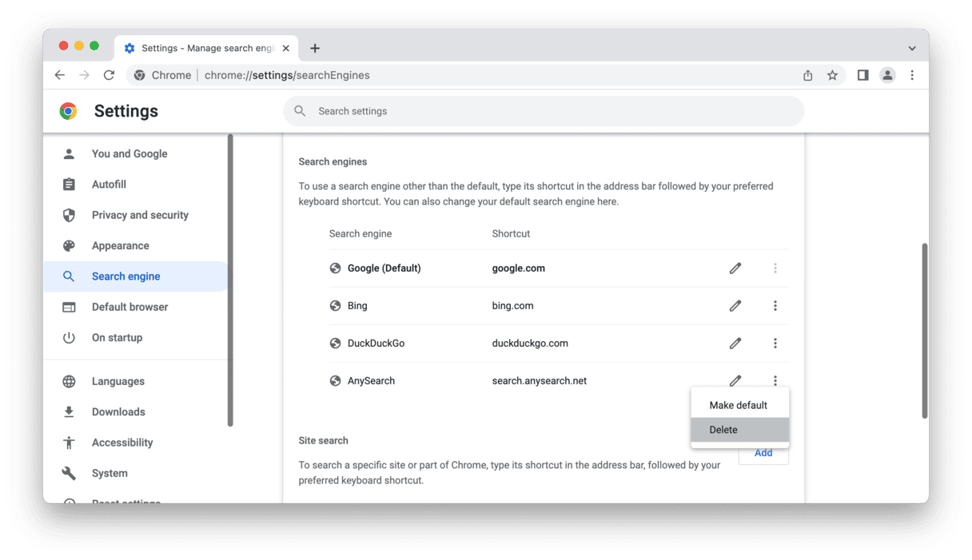Open more actions menu for Bing
Image resolution: width=972 pixels, height=560 pixels.
point(775,306)
